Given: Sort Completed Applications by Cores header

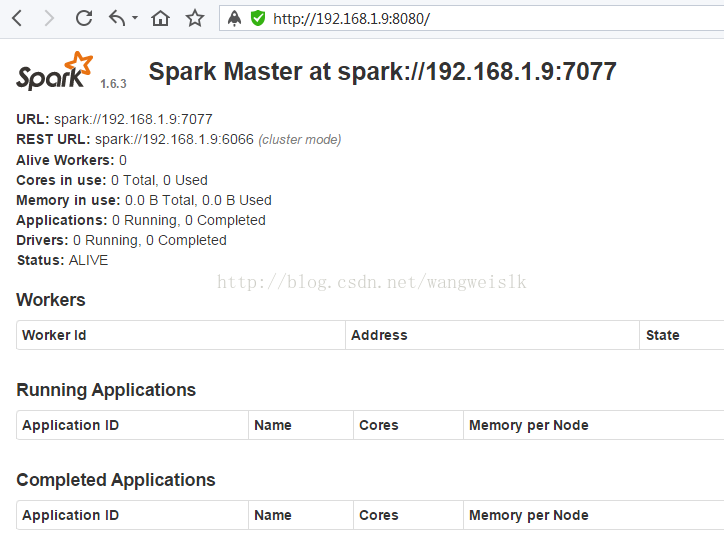Looking at the screenshot, I should tap(409, 515).
